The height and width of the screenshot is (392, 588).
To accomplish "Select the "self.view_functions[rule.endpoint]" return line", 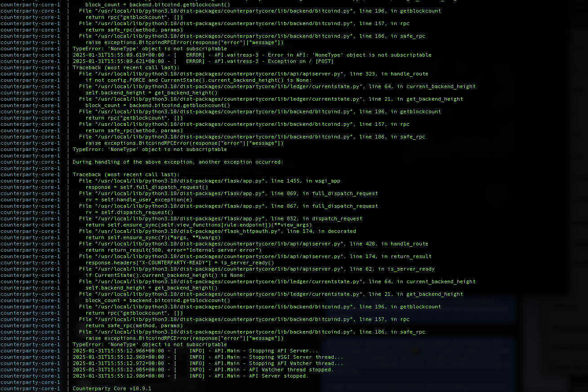I will pyautogui.click(x=198, y=225).
